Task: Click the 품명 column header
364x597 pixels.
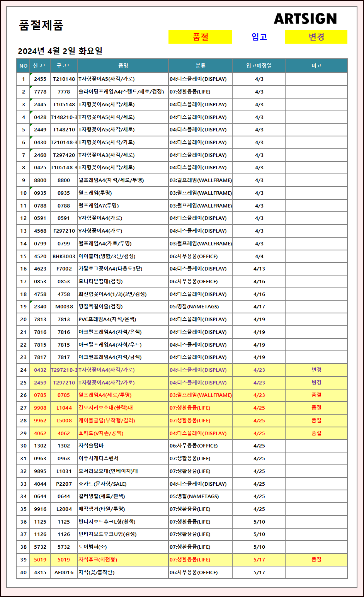Action: (x=123, y=66)
